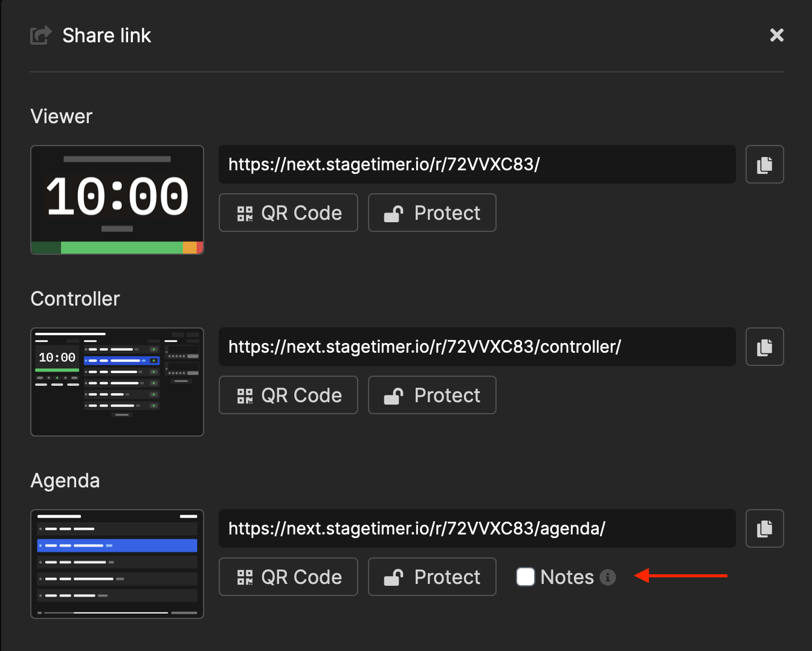Select the Agenda URL field
The image size is (812, 651).
[477, 528]
